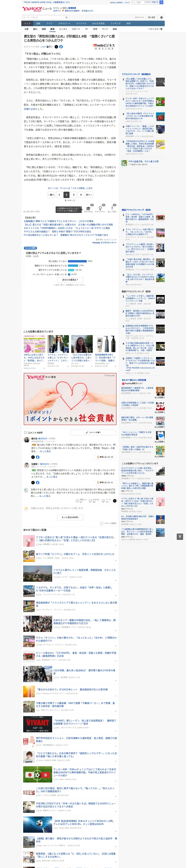The width and height of the screenshot is (186, 868).
Task: Go to article page 3
Action: click(x=74, y=195)
